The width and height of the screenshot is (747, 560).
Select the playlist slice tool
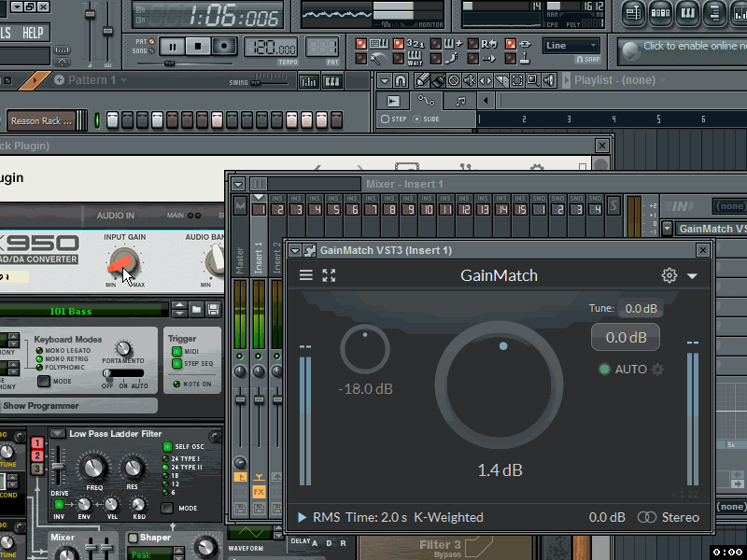tap(501, 80)
